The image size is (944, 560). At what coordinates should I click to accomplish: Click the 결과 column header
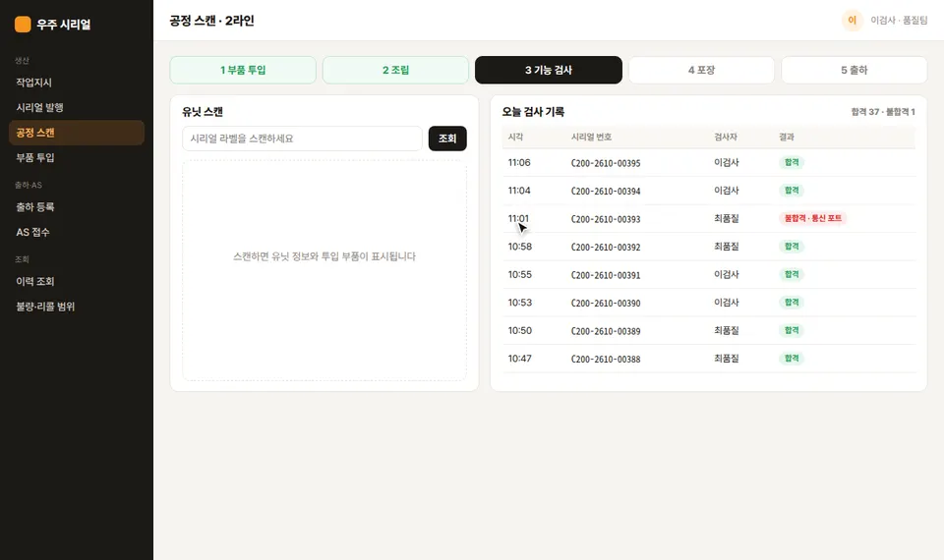click(x=787, y=138)
